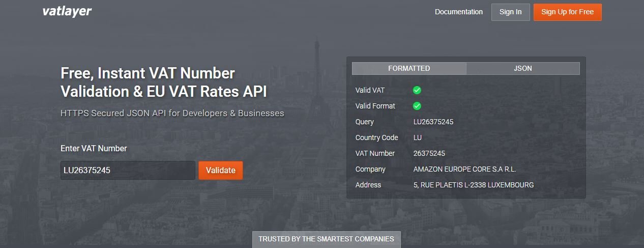
Task: Click the Valid VAT green checkmark
Action: coord(417,90)
